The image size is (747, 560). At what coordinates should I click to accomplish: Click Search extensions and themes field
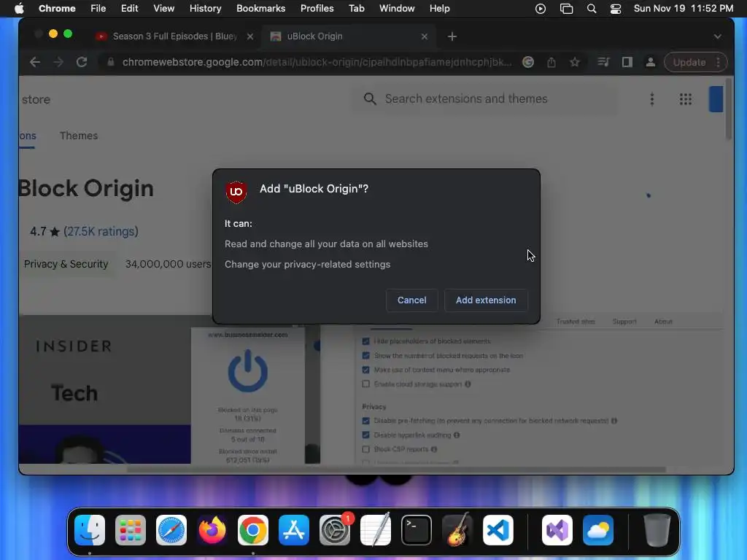point(485,98)
